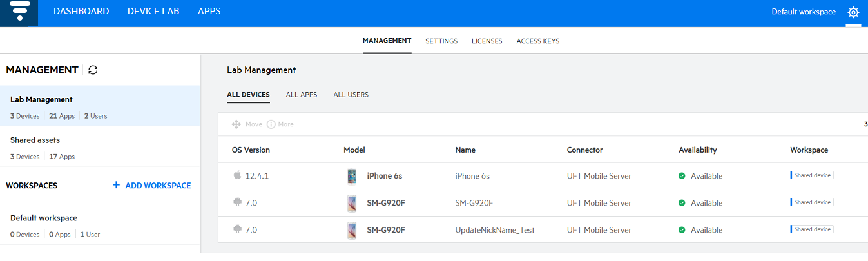Sort by the OS Version column header

coord(251,150)
